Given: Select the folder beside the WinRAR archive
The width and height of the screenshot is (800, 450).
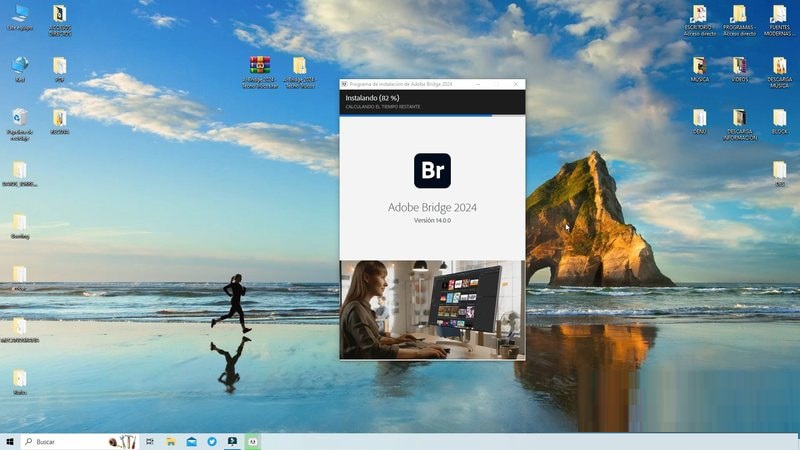Looking at the screenshot, I should point(299,72).
